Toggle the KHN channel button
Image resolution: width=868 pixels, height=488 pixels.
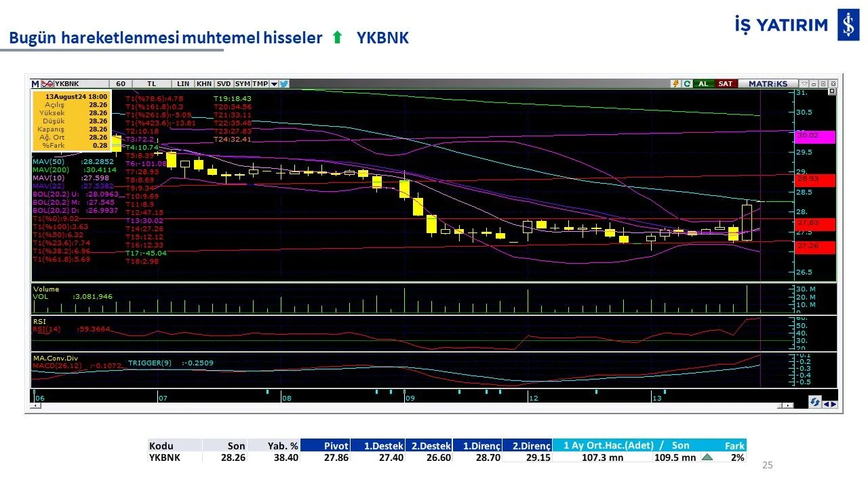(203, 84)
